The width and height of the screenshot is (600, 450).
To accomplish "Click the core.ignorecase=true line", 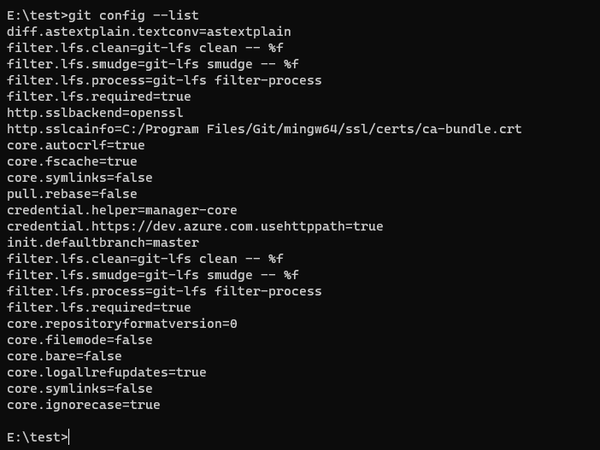I will (x=84, y=405).
